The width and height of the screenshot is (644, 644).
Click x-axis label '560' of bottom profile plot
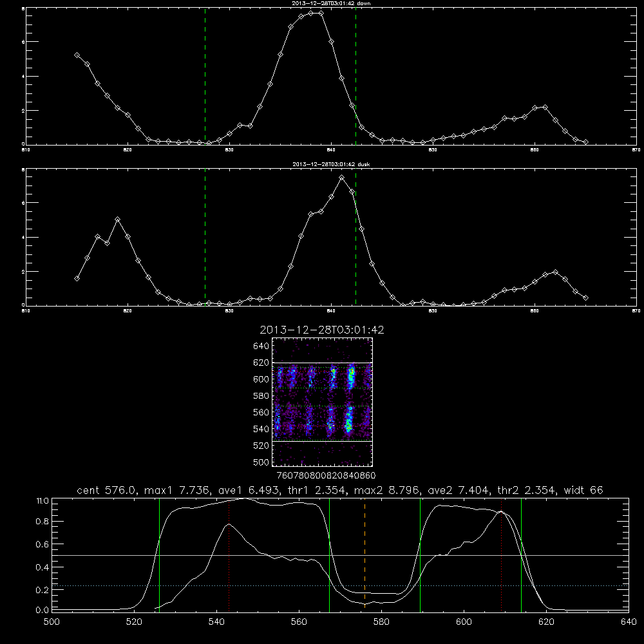pos(299,622)
